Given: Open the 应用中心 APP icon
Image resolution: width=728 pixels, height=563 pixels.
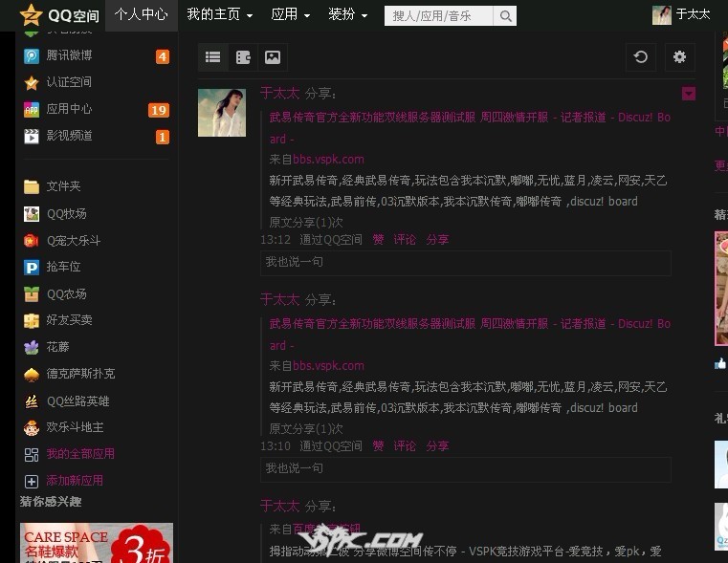Looking at the screenshot, I should pyautogui.click(x=32, y=110).
